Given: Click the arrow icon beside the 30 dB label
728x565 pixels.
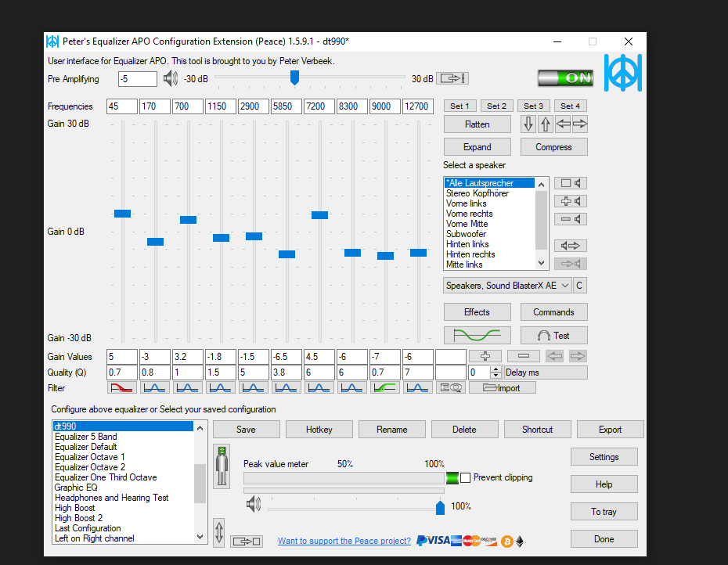Looking at the screenshot, I should click(x=454, y=78).
